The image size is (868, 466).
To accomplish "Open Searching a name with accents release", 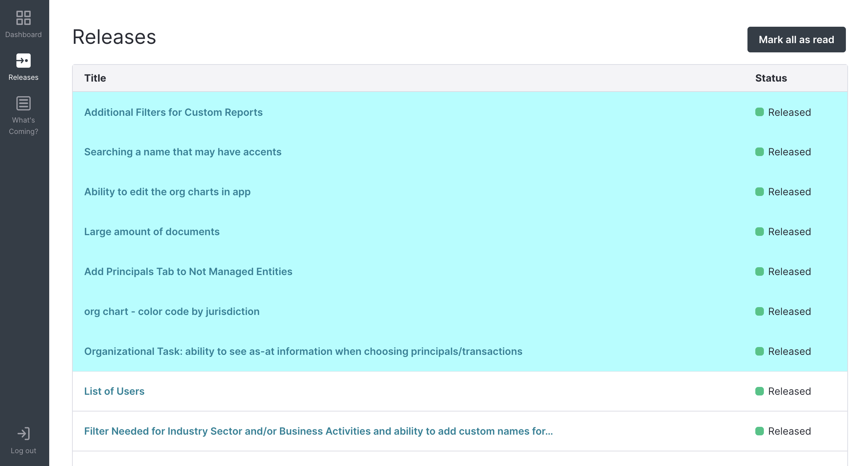I will point(183,152).
